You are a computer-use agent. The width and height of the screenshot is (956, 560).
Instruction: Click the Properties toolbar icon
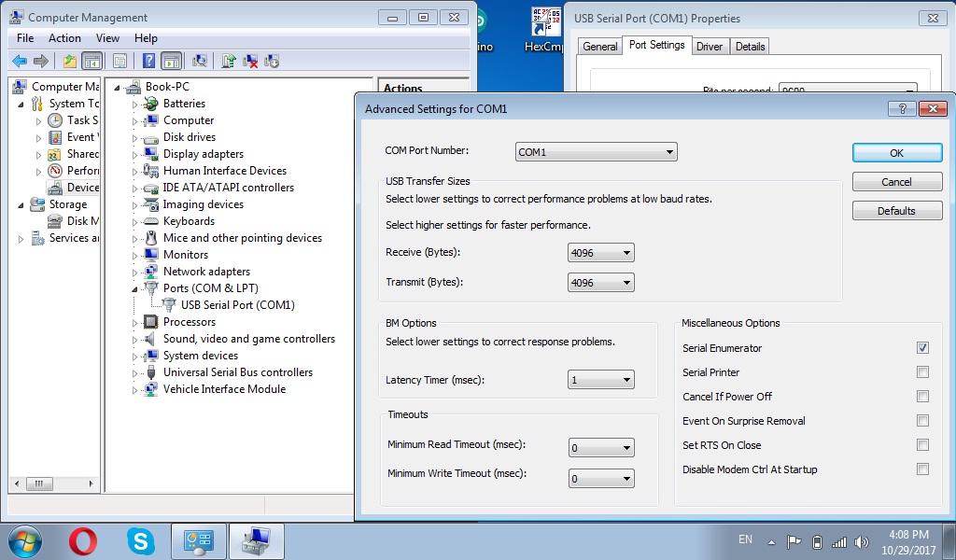120,61
